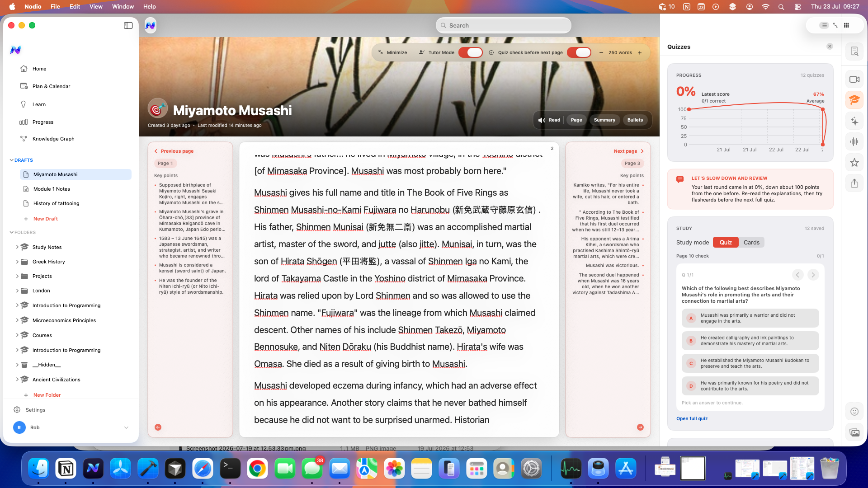This screenshot has width=868, height=488.
Task: Go to previous quiz question arrow
Action: click(x=797, y=275)
